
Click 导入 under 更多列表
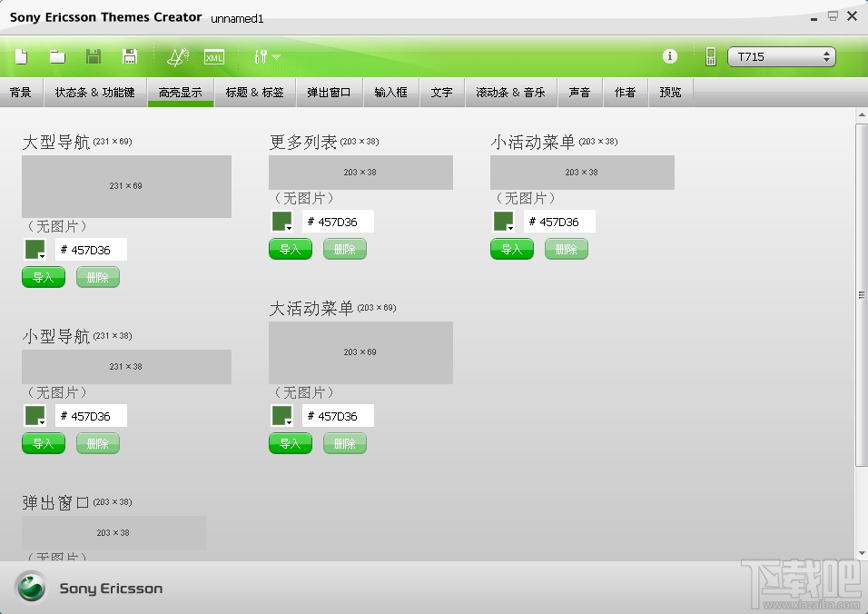(291, 249)
